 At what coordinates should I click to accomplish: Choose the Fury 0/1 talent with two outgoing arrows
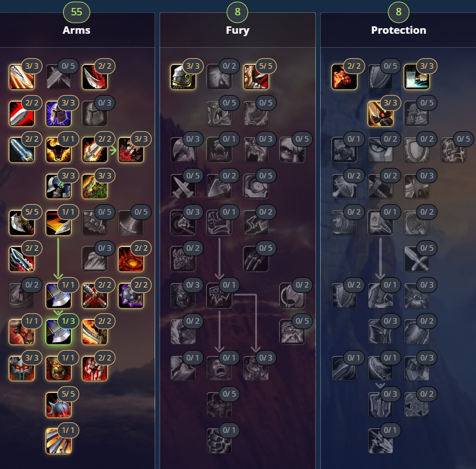[x=219, y=296]
